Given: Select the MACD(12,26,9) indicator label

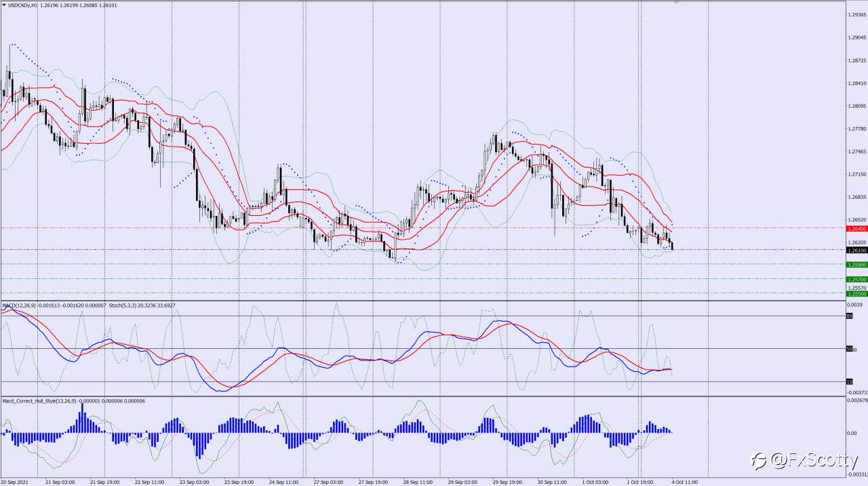Looking at the screenshot, I should [19, 305].
